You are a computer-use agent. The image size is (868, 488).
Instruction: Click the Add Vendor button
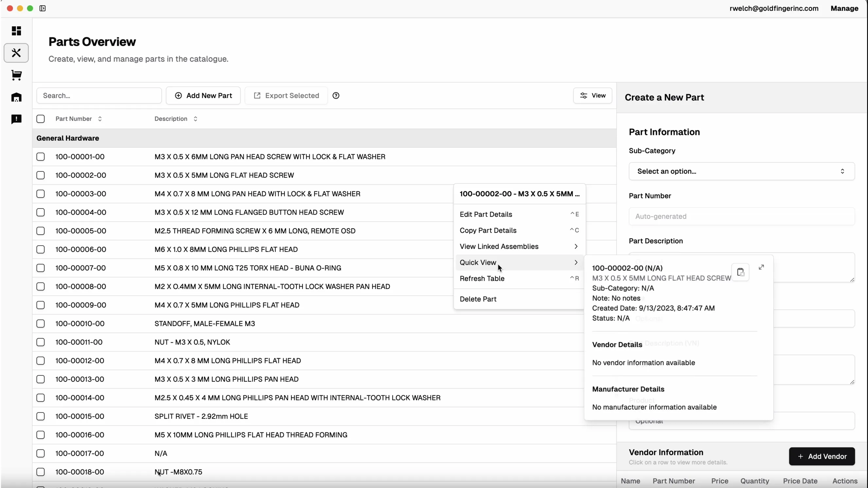coord(822,456)
